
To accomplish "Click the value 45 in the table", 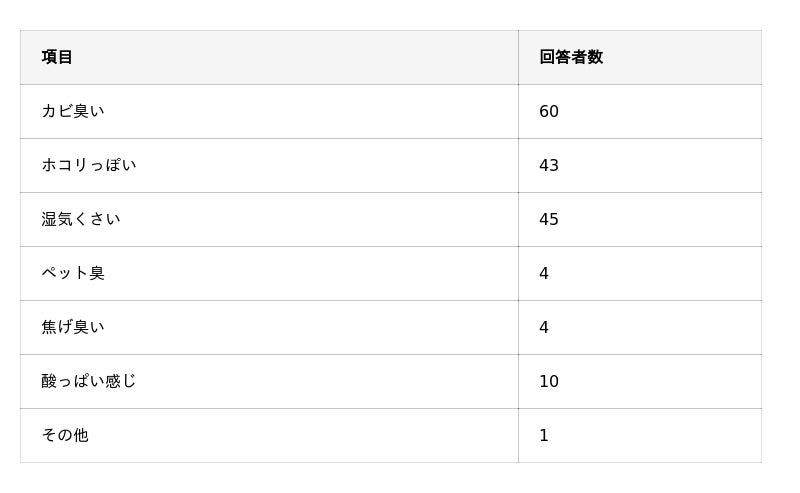I will [549, 219].
